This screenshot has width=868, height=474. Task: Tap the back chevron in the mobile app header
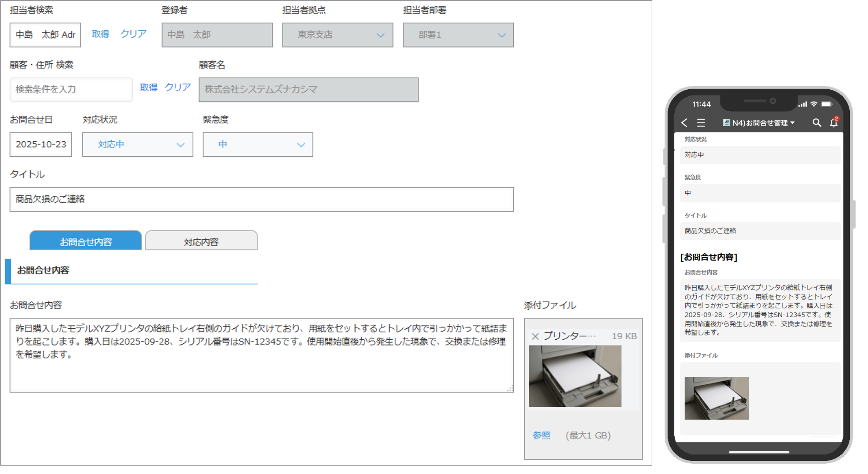coord(684,123)
